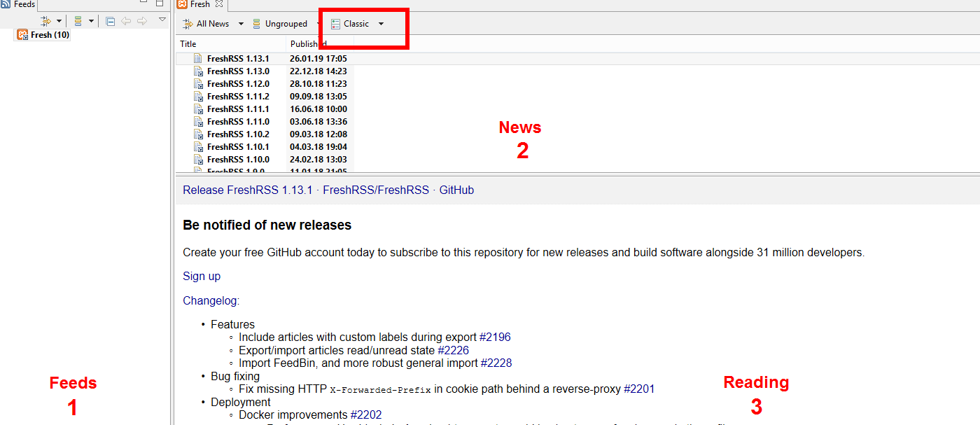Screen dimensions: 980x425
Task: Select the FreshRSS 1.10.2 news title
Action: coord(238,134)
